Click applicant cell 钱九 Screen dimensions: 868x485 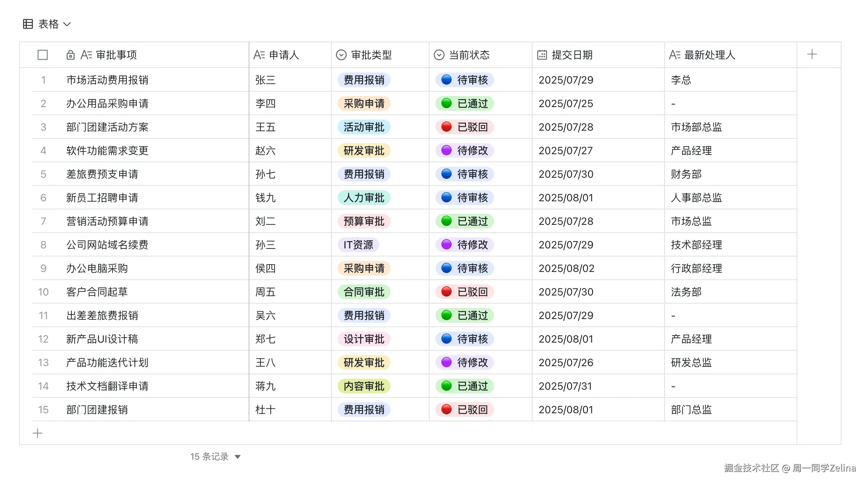(x=290, y=198)
